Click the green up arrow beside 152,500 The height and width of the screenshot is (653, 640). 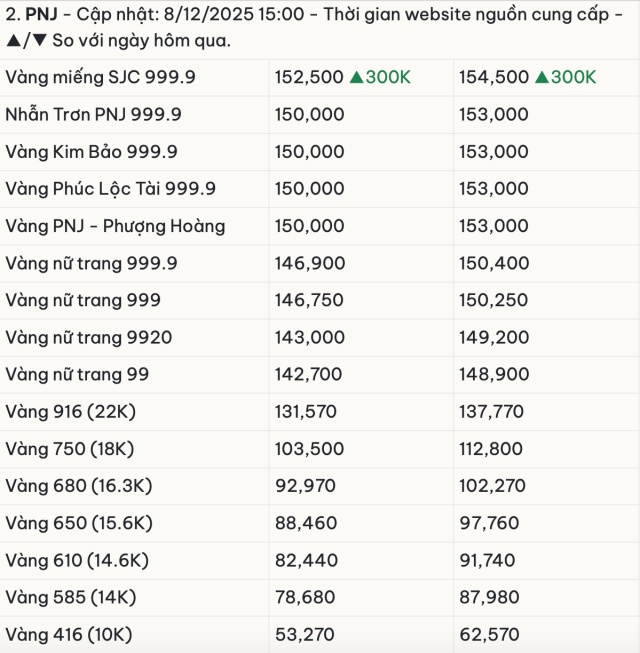pos(356,77)
